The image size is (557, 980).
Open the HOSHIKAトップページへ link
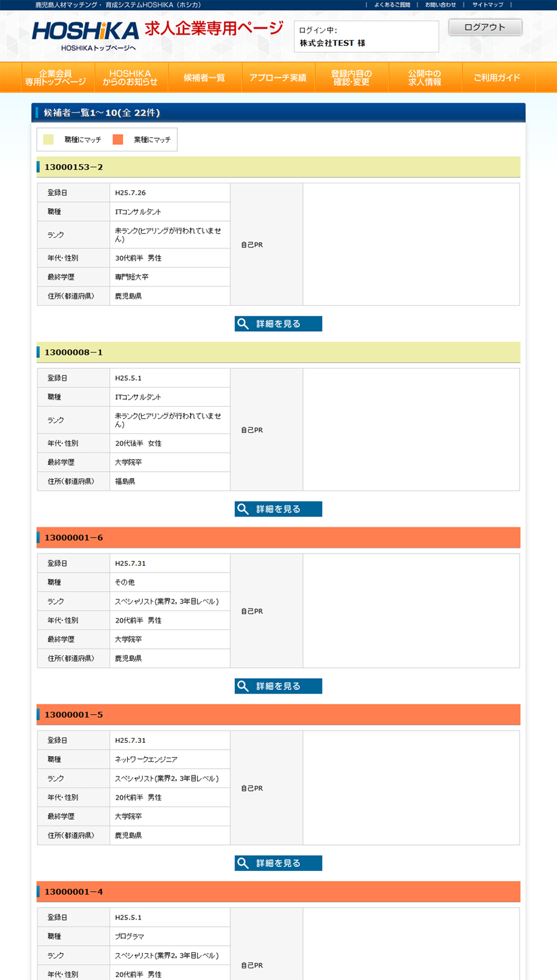point(98,48)
